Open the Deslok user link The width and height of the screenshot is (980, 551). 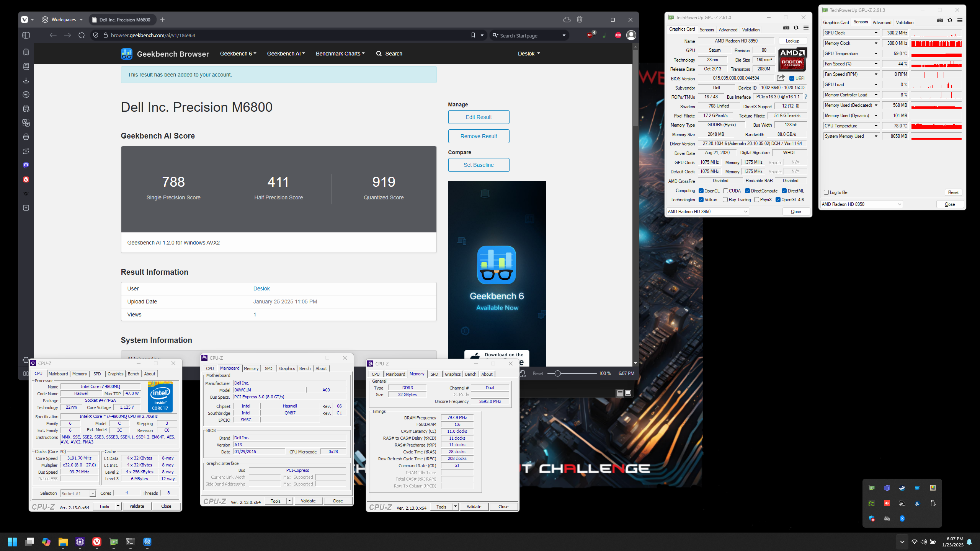(261, 289)
